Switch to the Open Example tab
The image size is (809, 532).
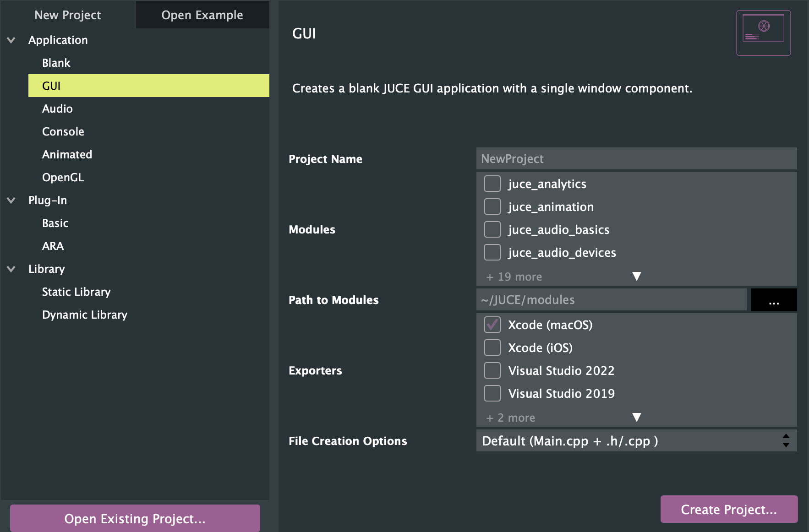202,15
